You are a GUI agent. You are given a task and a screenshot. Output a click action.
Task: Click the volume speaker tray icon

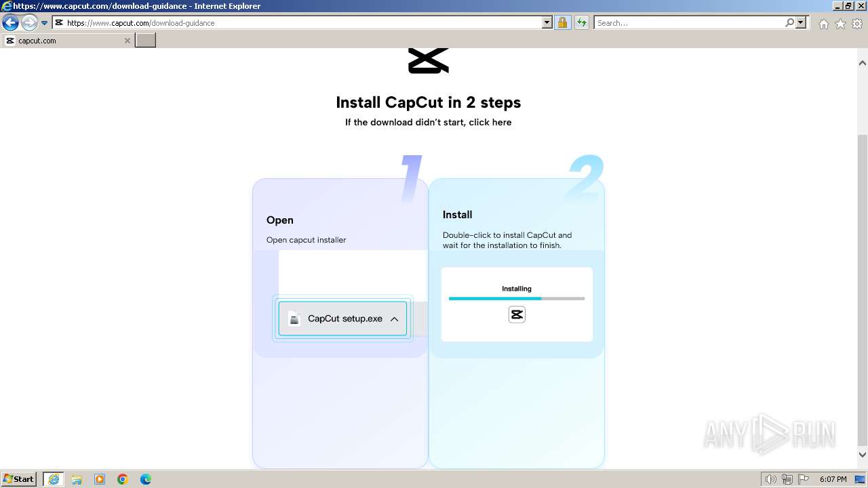pos(771,479)
